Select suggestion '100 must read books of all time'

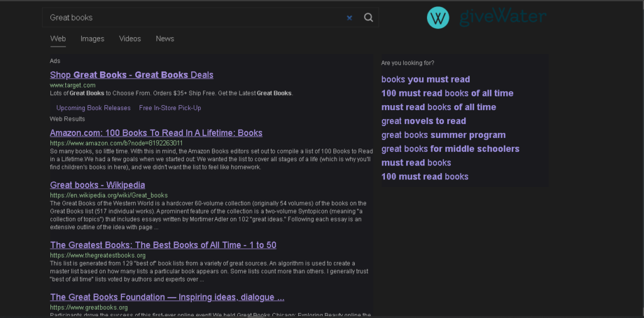point(447,93)
